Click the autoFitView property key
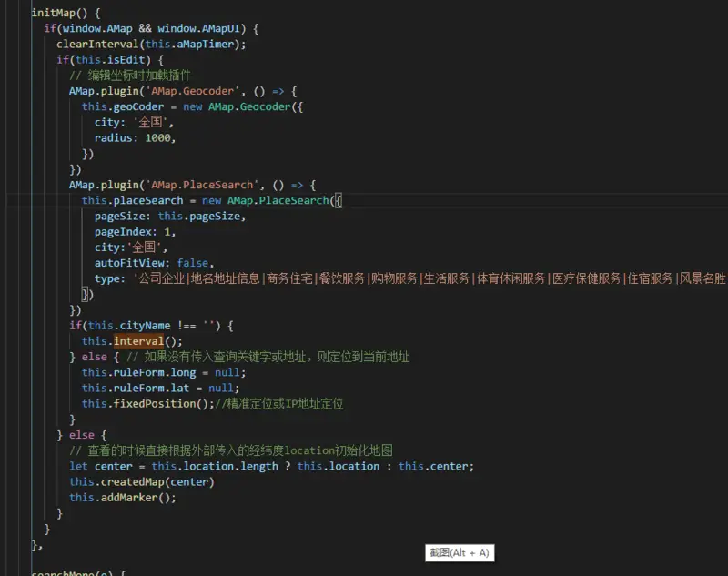This screenshot has width=728, height=576. 129,263
